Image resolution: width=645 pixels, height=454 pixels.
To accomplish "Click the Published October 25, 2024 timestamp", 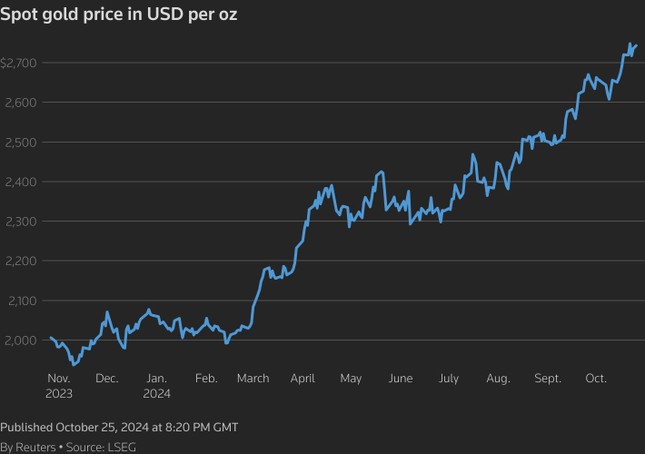I will click(119, 427).
